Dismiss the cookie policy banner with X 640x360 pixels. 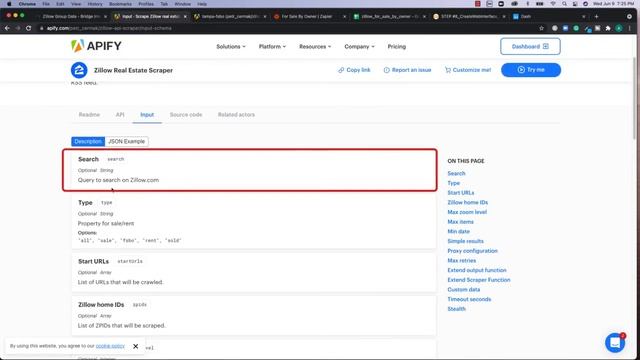point(136,346)
